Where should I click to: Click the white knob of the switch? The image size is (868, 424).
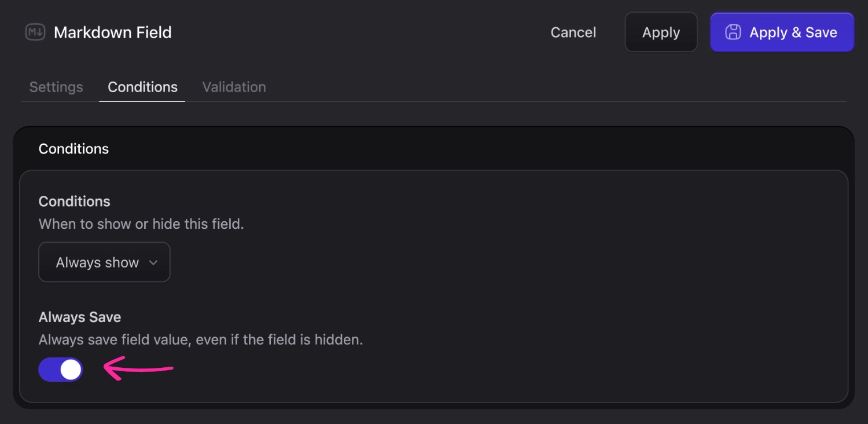tap(71, 370)
